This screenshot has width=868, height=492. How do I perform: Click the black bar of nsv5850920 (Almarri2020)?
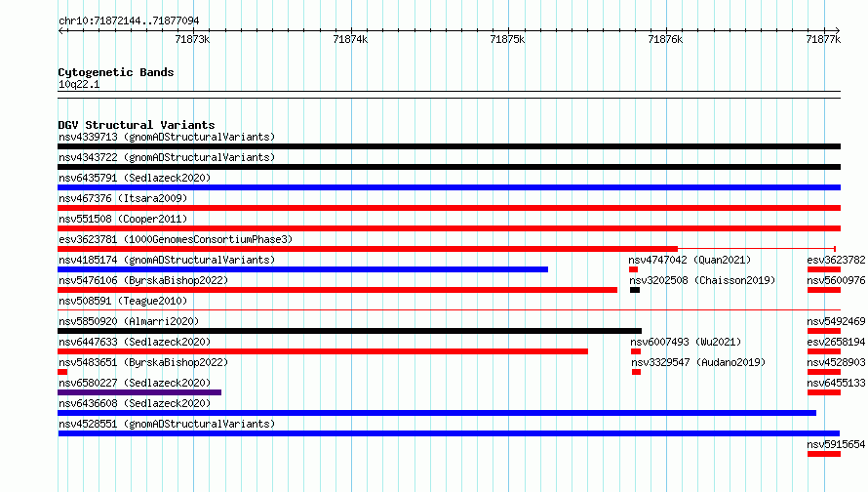[x=349, y=331]
